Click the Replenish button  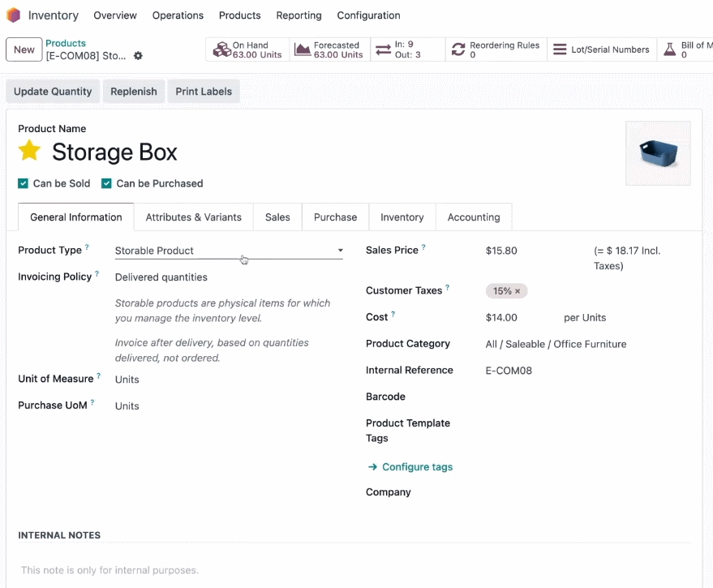pos(134,92)
